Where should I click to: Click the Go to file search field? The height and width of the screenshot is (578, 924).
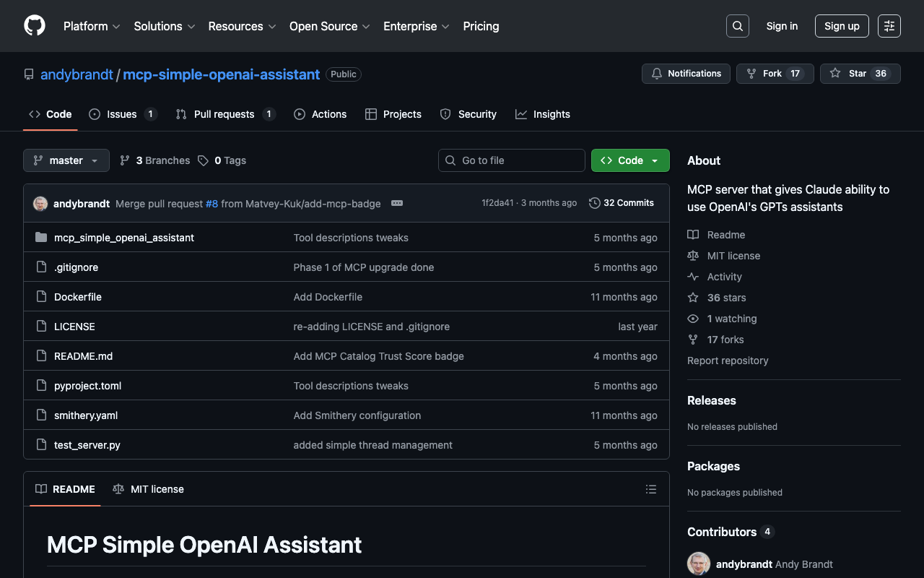point(512,160)
